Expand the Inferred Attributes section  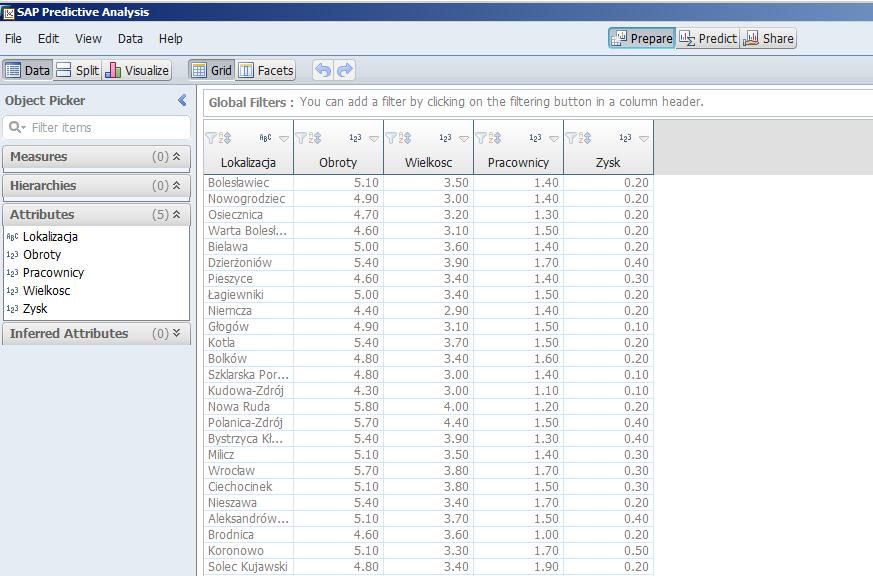(176, 333)
